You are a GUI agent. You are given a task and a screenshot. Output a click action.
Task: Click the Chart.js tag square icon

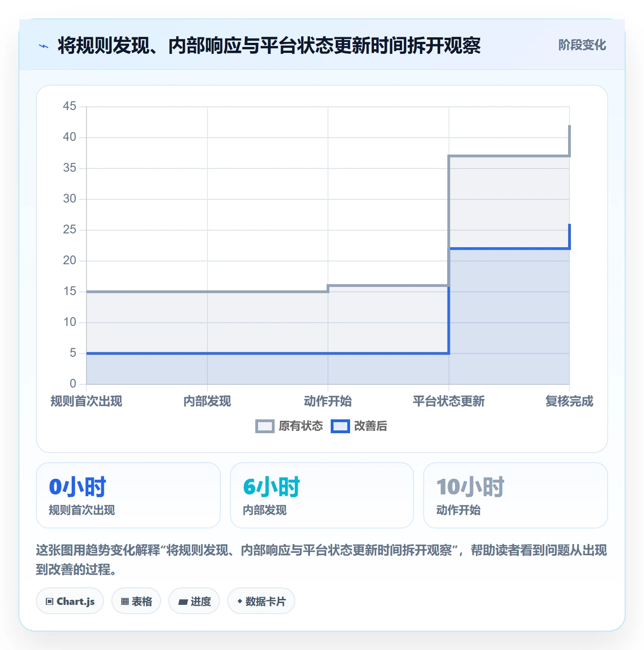click(x=50, y=601)
